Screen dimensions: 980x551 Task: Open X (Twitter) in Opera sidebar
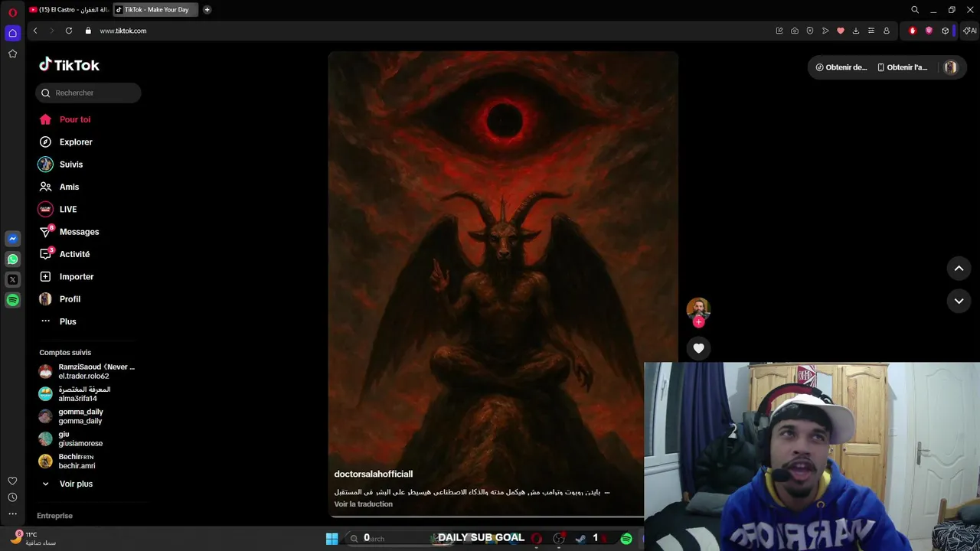[x=12, y=280]
